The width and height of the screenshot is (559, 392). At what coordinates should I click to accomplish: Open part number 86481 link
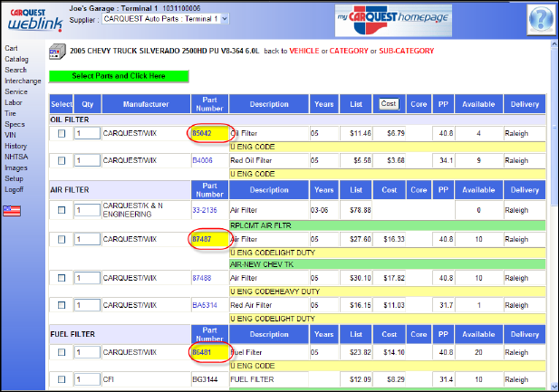(202, 352)
